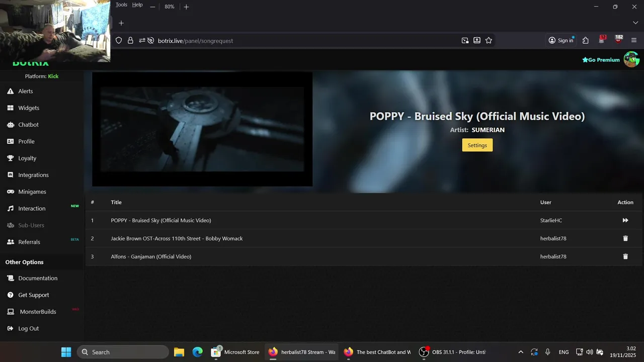Bookmark this page with the star icon
Screen dimensions: 644x362
click(x=489, y=40)
